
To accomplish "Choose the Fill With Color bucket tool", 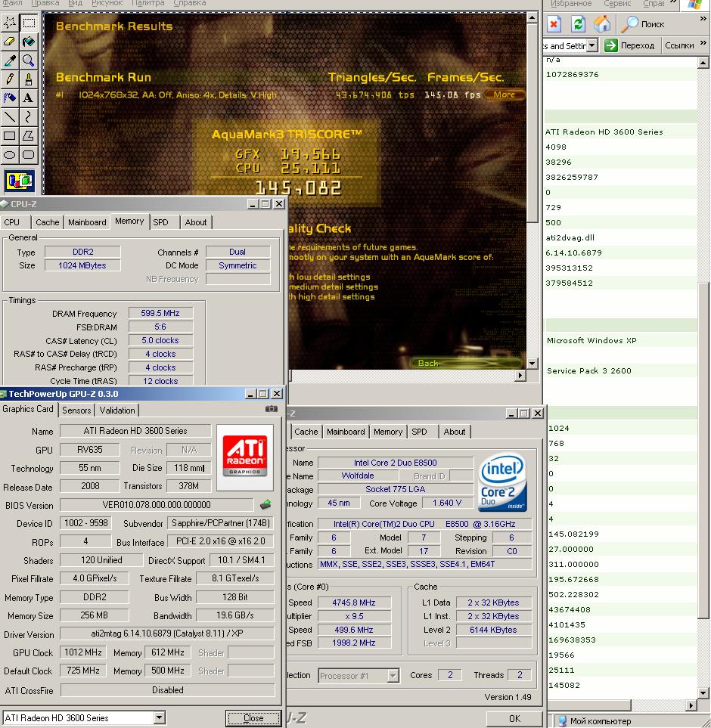I will [29, 42].
